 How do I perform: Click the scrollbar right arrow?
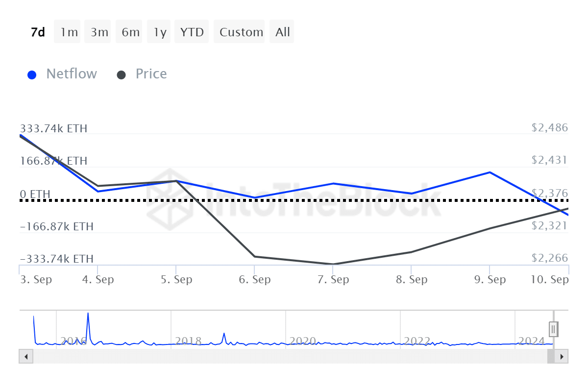pos(562,356)
